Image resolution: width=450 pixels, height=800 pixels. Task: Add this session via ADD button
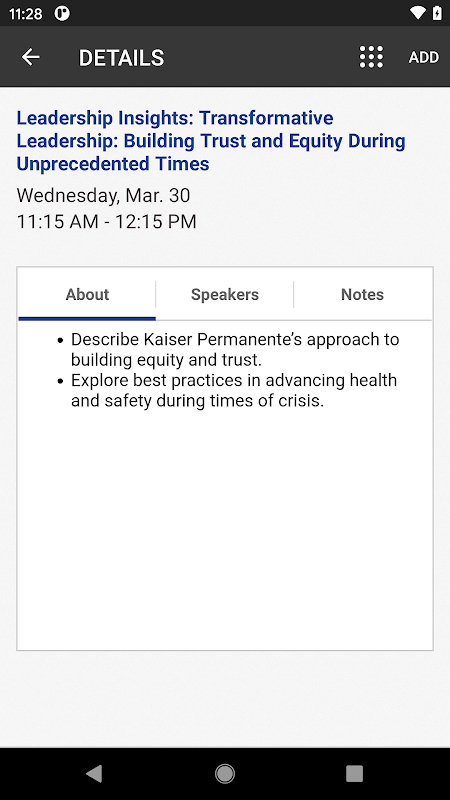[x=423, y=57]
